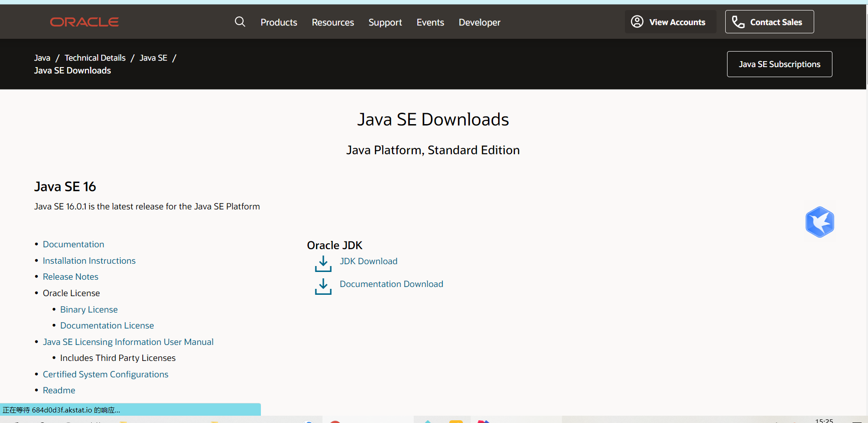Go to Technical Details breadcrumb
This screenshot has height=423, width=868.
tap(95, 58)
